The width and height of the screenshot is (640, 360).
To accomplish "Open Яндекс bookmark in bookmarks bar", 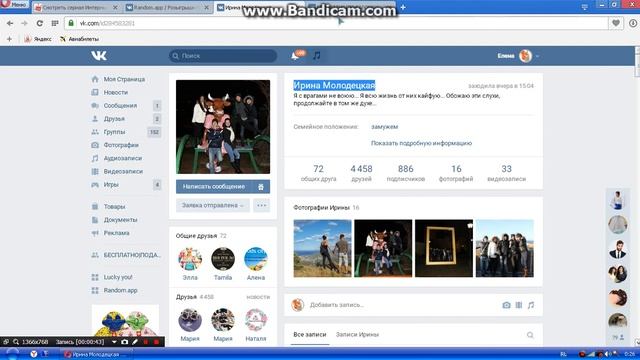I will (x=38, y=39).
